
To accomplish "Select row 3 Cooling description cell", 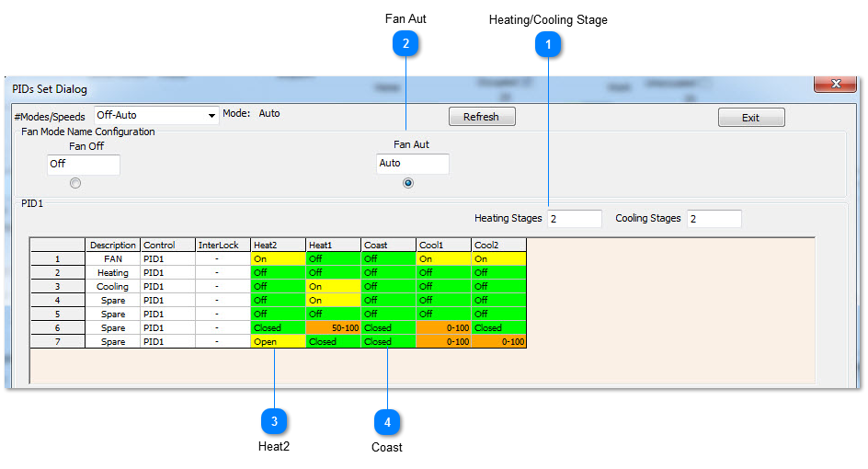I will tap(112, 286).
